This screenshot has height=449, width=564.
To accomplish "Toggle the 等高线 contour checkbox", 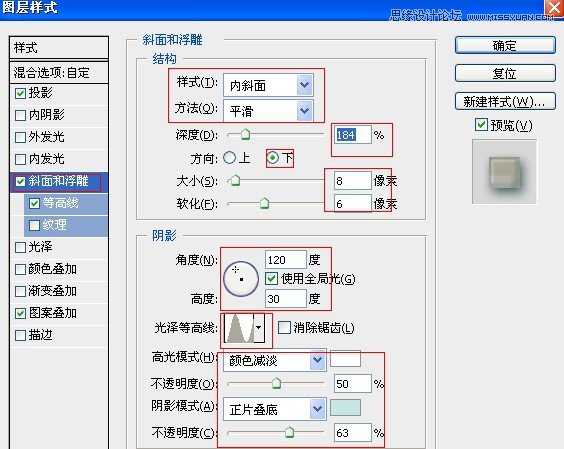I will click(x=34, y=204).
